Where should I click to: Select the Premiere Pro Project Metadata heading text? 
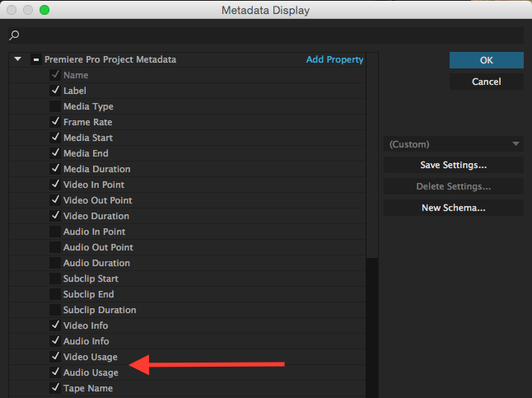pos(110,59)
